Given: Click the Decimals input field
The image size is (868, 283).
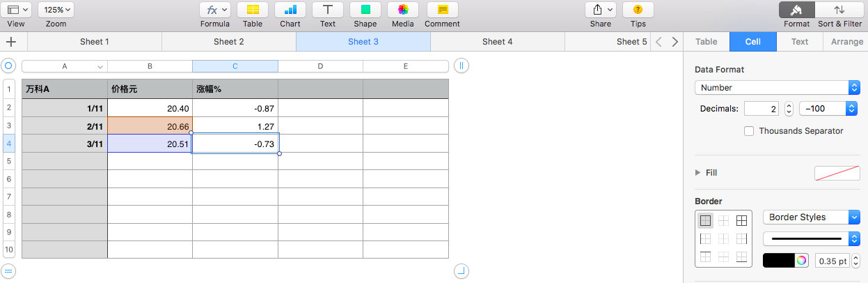Looking at the screenshot, I should point(762,109).
